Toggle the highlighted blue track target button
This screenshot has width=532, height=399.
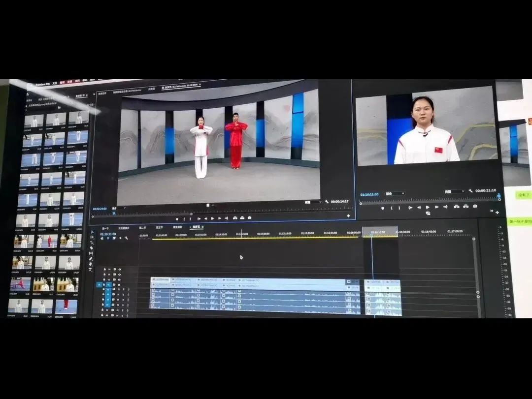(x=100, y=284)
